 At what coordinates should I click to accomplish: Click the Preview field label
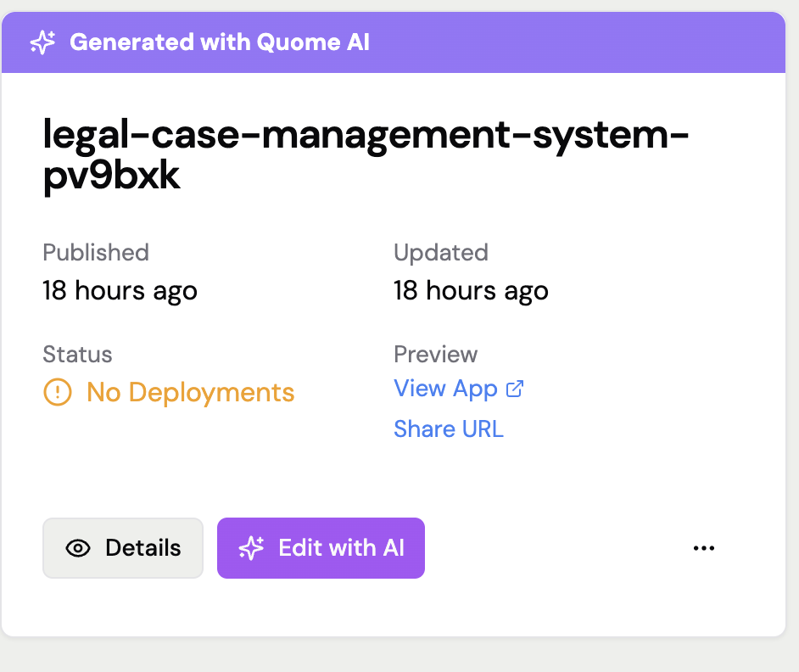pyautogui.click(x=436, y=355)
